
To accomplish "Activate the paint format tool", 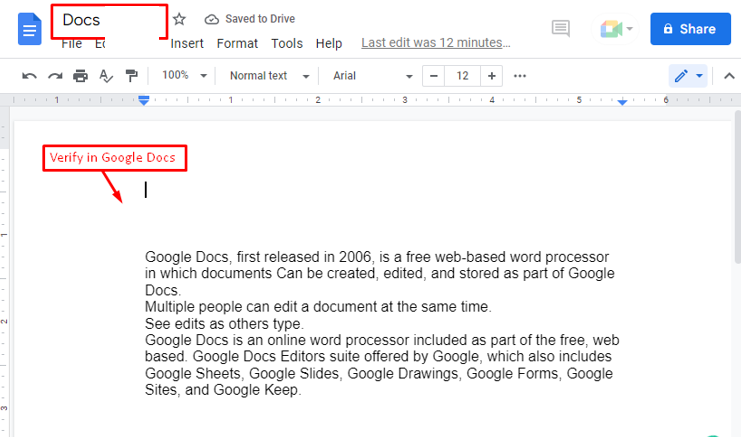I will pos(131,76).
